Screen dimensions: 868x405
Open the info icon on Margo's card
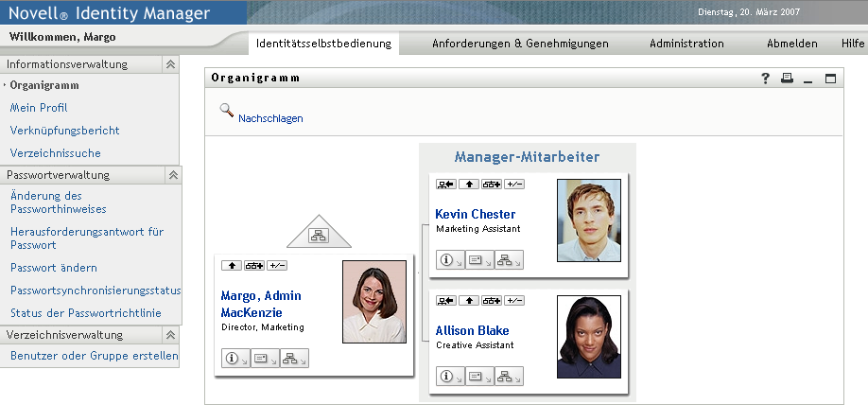pyautogui.click(x=235, y=359)
